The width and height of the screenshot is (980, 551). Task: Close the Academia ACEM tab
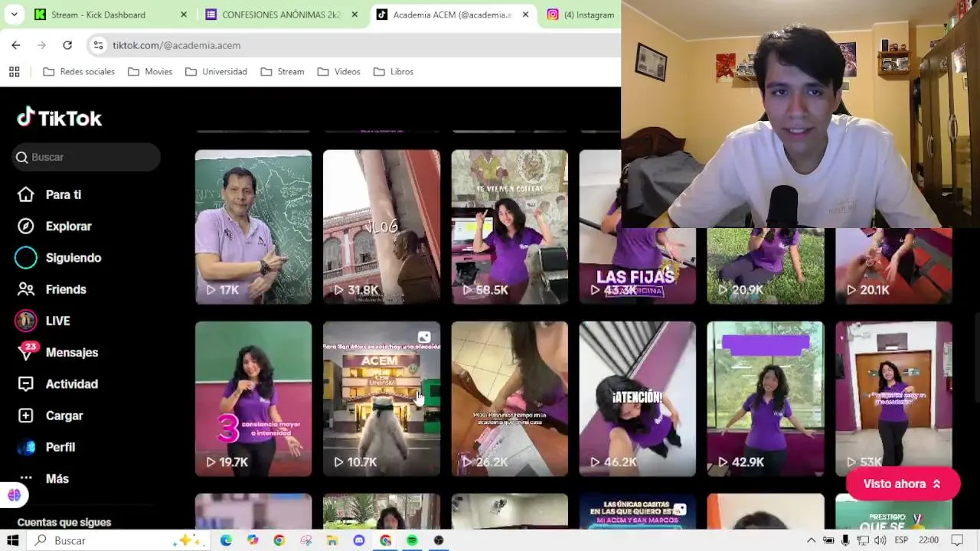[525, 15]
